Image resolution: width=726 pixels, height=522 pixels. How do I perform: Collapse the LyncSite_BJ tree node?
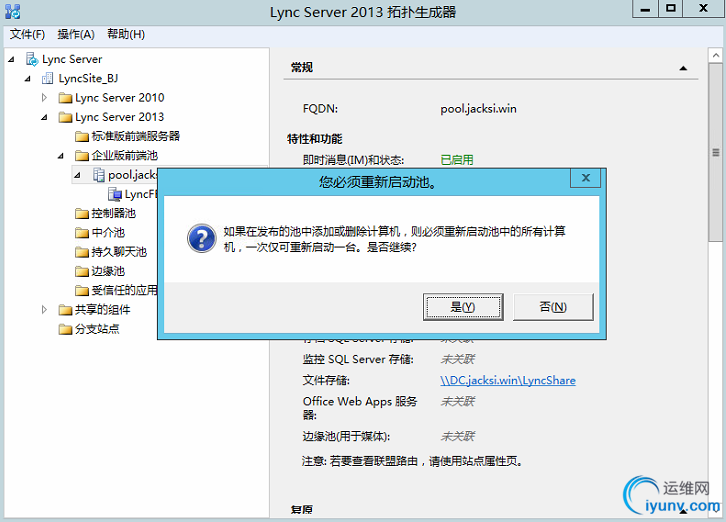coord(28,79)
